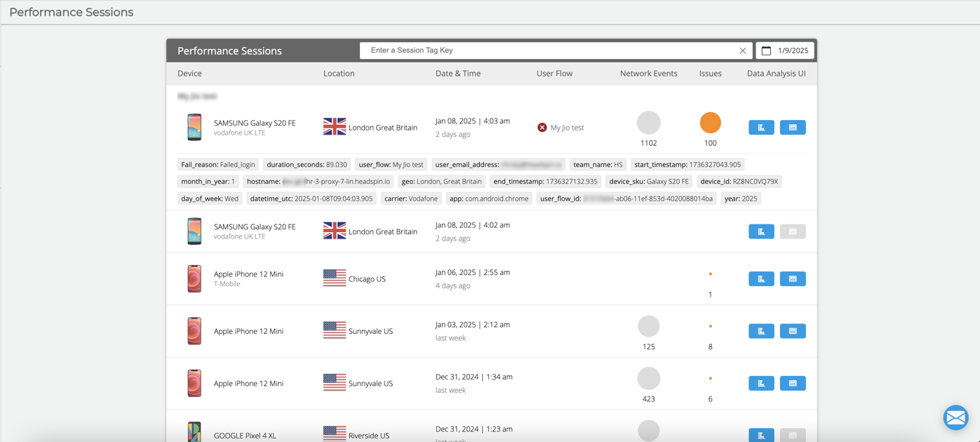The height and width of the screenshot is (442, 980).
Task: Click the Performance Sessions page heading
Action: pos(71,12)
